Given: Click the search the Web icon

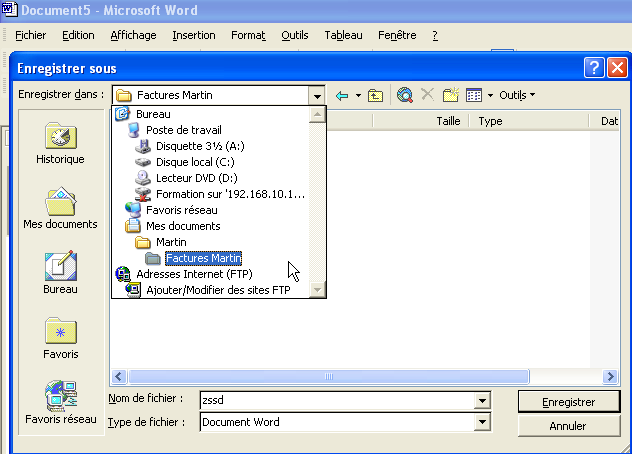Looking at the screenshot, I should click(405, 95).
